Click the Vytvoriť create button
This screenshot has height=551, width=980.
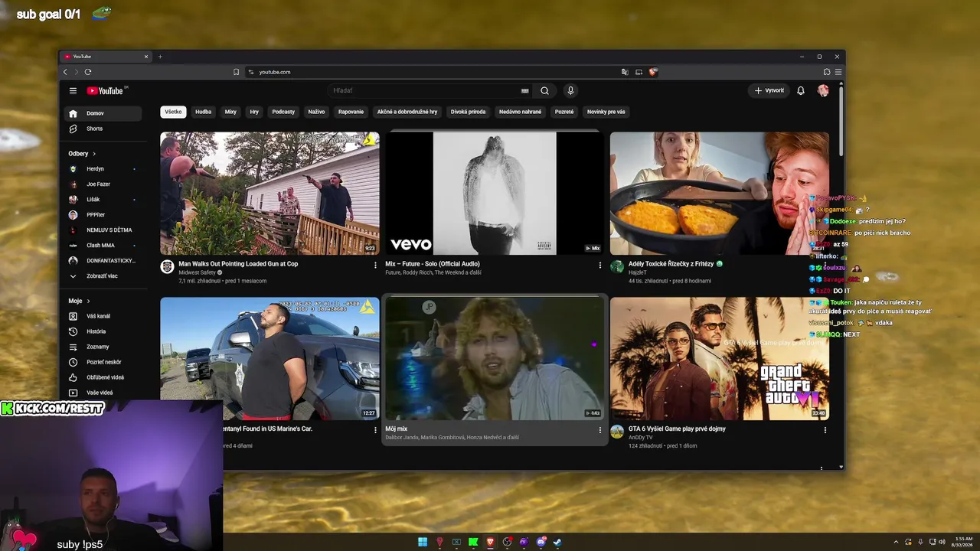pos(769,90)
